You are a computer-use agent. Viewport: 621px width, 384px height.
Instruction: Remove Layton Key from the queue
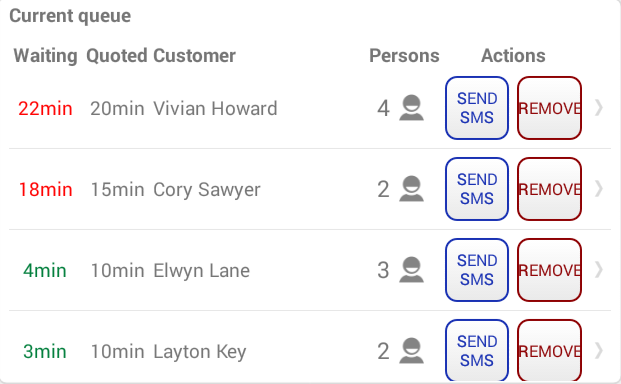coord(549,351)
